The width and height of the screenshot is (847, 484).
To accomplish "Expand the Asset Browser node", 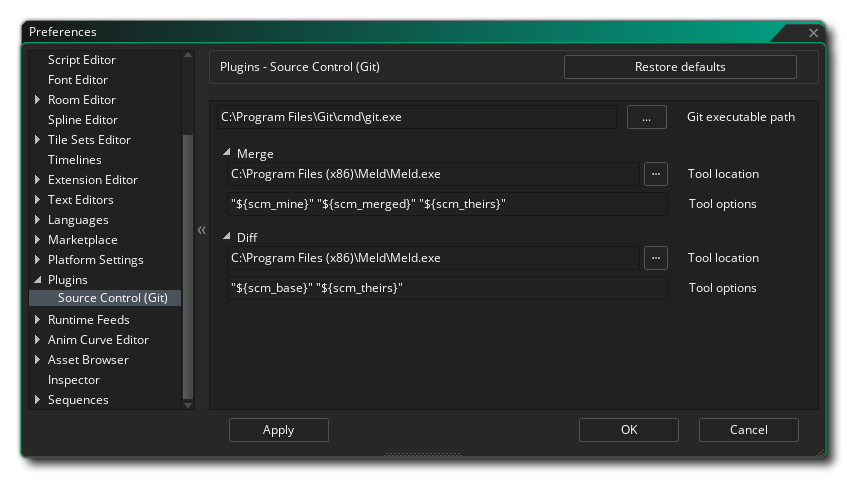I will tap(37, 360).
